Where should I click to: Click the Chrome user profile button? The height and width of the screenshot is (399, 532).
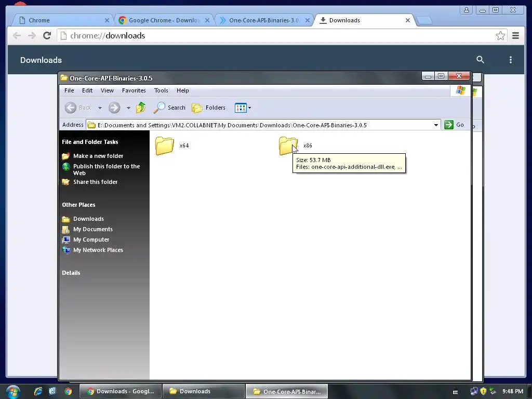pyautogui.click(x=467, y=10)
